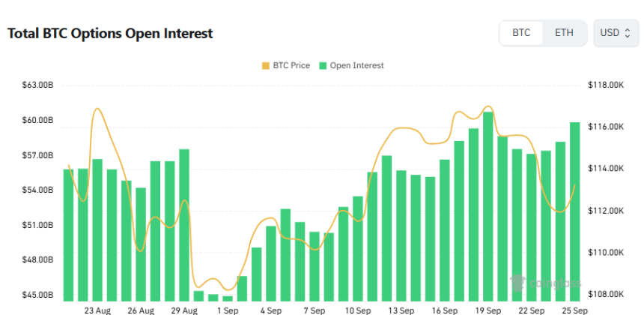Open the USD currency dropdown
Viewport: 644px width, 315px height.
tap(616, 33)
